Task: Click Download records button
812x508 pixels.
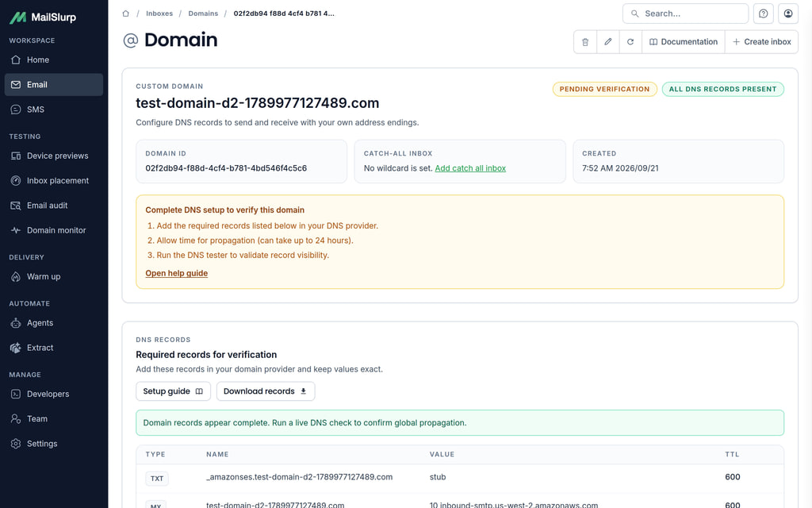Action: point(265,391)
